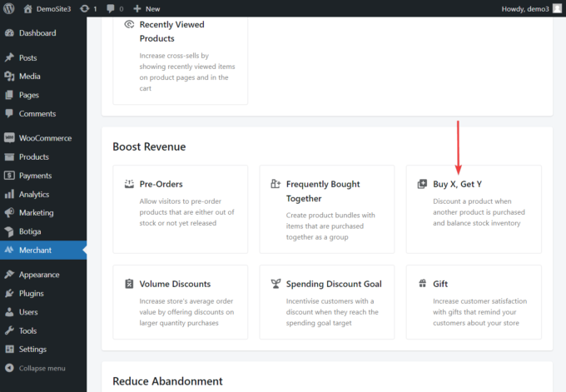Open the comments bubble icon in admin bar
This screenshot has width=566, height=392.
click(x=111, y=8)
